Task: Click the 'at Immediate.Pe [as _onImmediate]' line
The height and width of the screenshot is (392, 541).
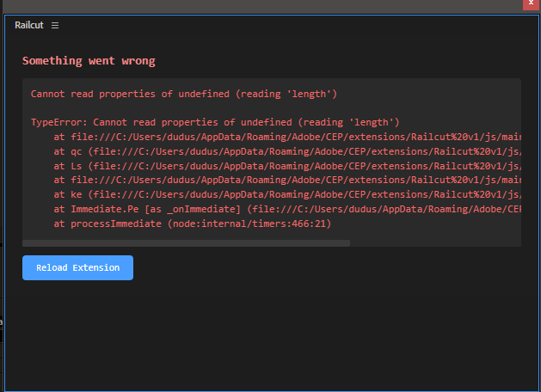Action: [x=287, y=209]
